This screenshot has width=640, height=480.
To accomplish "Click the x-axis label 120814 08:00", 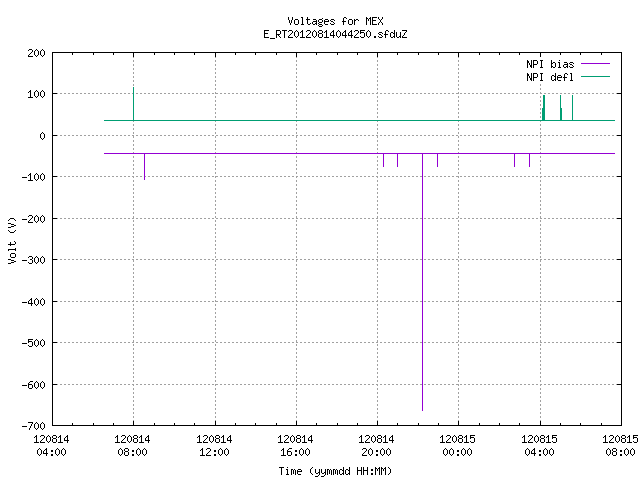I will (133, 446).
